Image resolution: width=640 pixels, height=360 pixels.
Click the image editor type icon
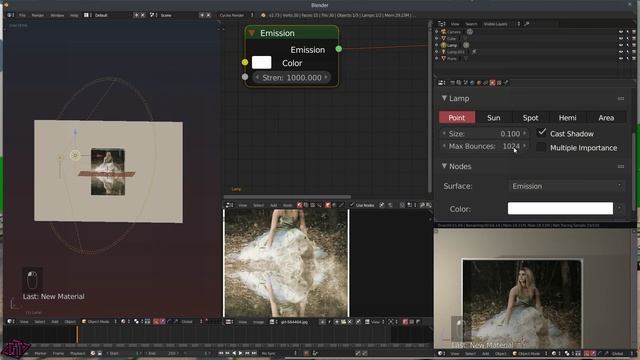230,322
